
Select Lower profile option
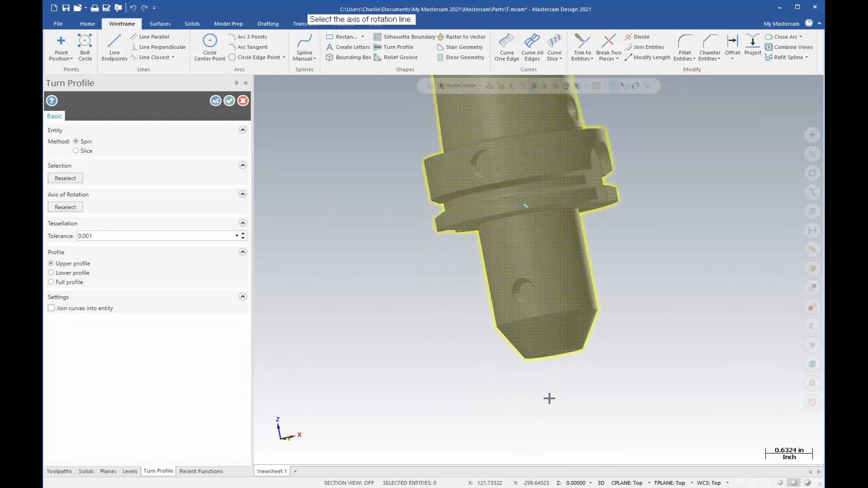tap(51, 272)
